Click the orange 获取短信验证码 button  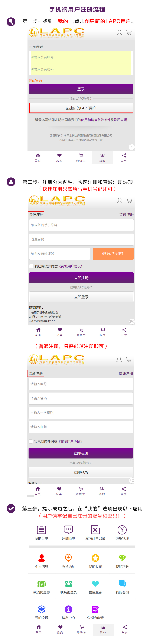click(x=113, y=253)
